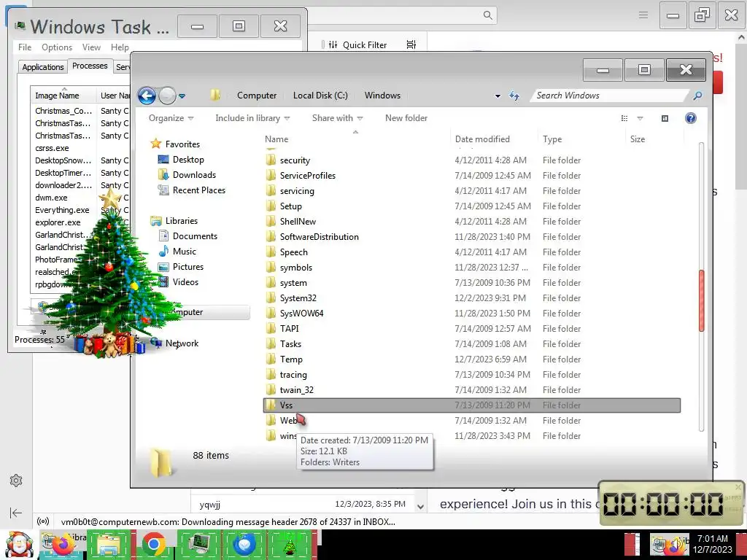Select the Speech folder icon
The width and height of the screenshot is (747, 560).
click(x=271, y=252)
